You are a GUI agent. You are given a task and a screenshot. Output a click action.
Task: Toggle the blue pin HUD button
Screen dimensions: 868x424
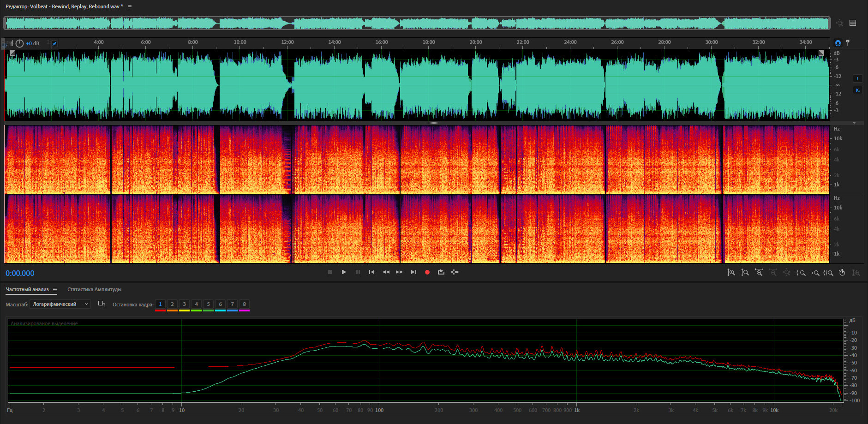54,43
